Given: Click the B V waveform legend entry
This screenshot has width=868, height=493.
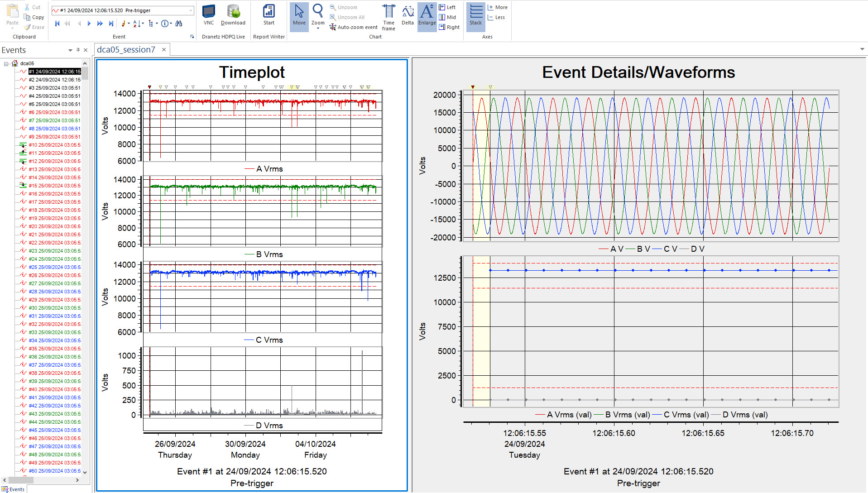Looking at the screenshot, I should pos(643,249).
